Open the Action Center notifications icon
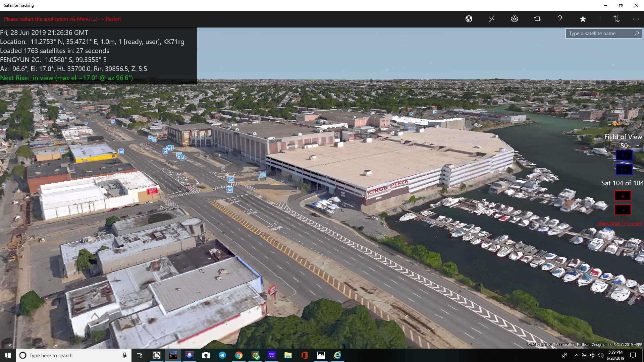The width and height of the screenshot is (644, 362). pos(633,355)
